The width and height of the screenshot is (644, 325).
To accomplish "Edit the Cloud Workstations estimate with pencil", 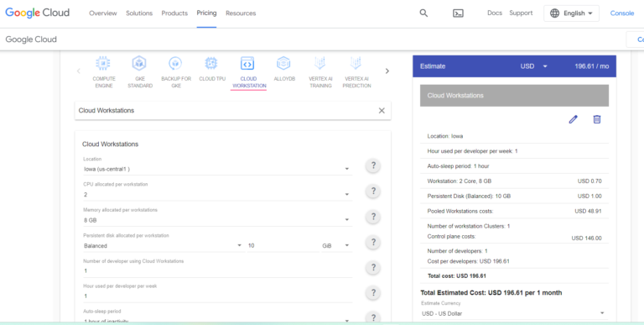I will pyautogui.click(x=573, y=119).
